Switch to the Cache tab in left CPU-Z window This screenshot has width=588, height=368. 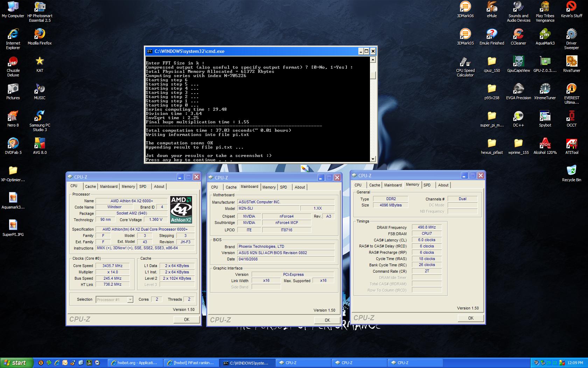[90, 186]
